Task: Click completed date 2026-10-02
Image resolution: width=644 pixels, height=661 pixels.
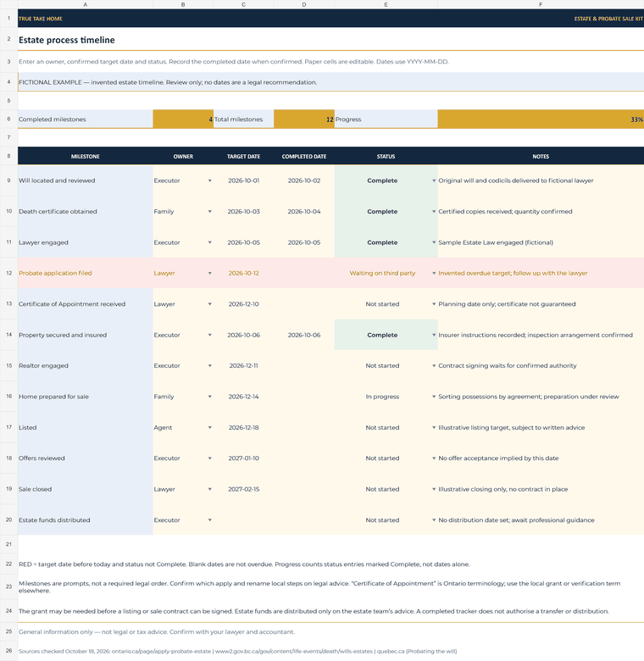Action: [304, 181]
